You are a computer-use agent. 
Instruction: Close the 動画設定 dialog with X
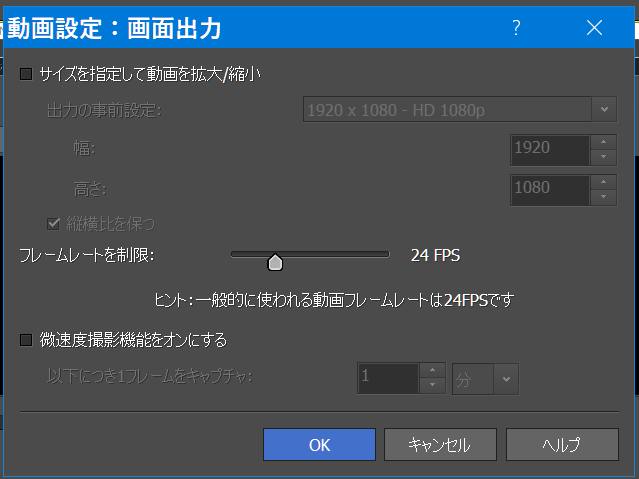[x=594, y=28]
